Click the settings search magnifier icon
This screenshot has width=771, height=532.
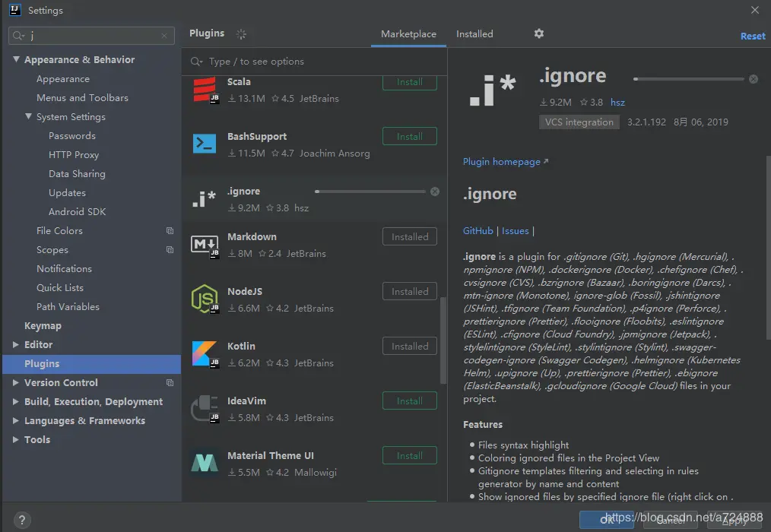pyautogui.click(x=19, y=36)
